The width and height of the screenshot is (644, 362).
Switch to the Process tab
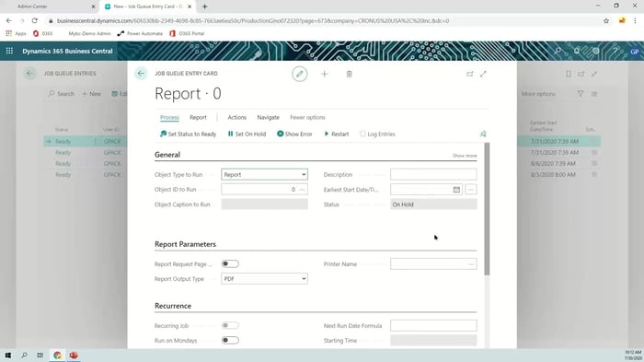click(x=169, y=117)
